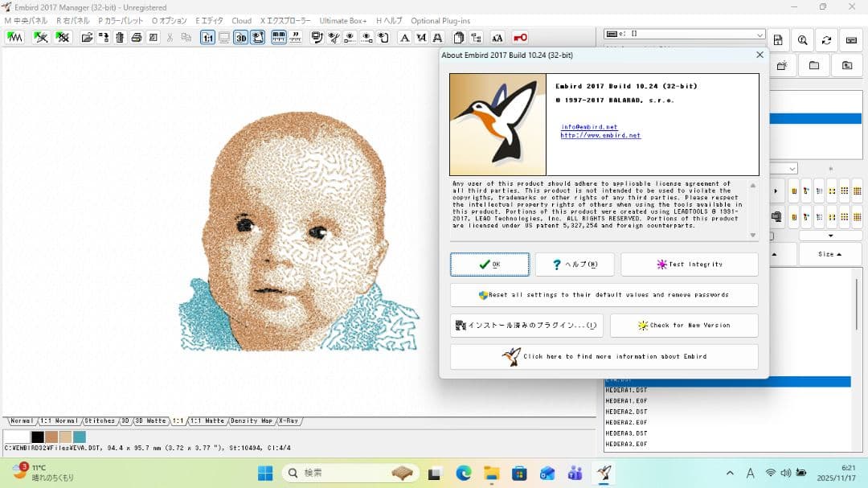Click the Test Integrity button

pyautogui.click(x=689, y=265)
